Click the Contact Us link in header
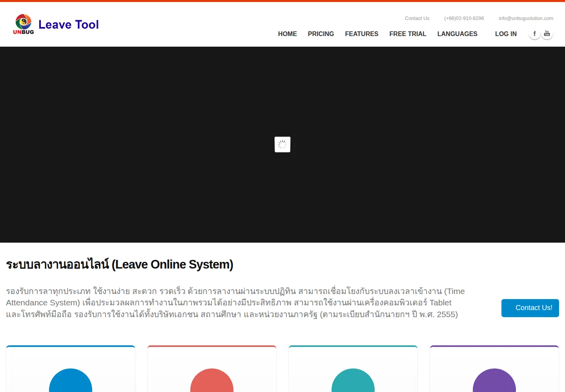565x392 pixels. tap(417, 18)
